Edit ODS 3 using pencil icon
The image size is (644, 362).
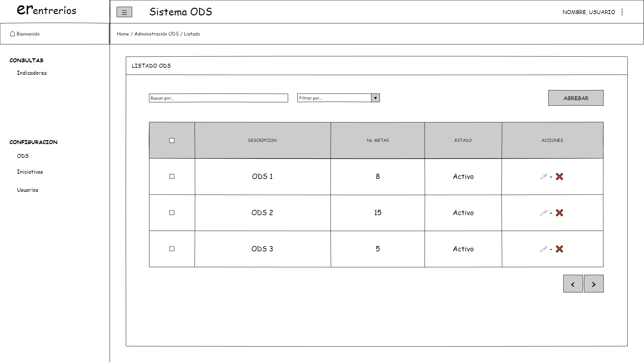tap(544, 249)
